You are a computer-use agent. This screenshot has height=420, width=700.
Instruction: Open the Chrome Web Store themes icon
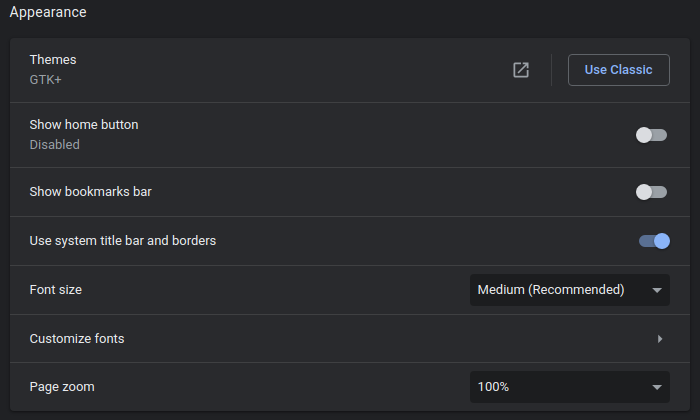point(521,70)
